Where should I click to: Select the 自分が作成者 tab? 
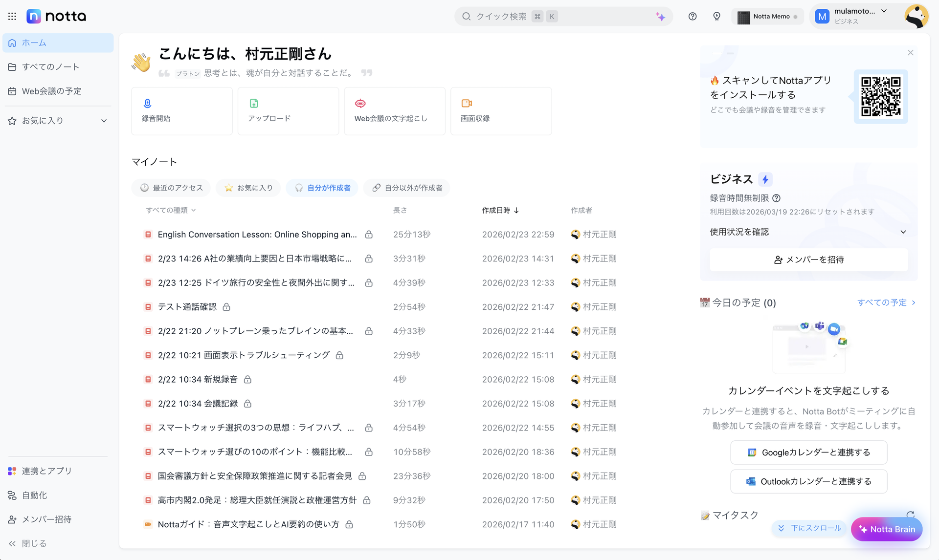click(322, 188)
